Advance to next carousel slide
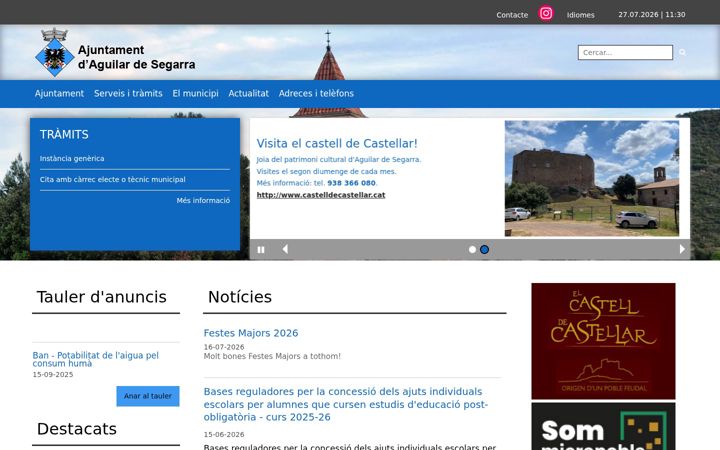This screenshot has height=450, width=720. click(x=682, y=249)
